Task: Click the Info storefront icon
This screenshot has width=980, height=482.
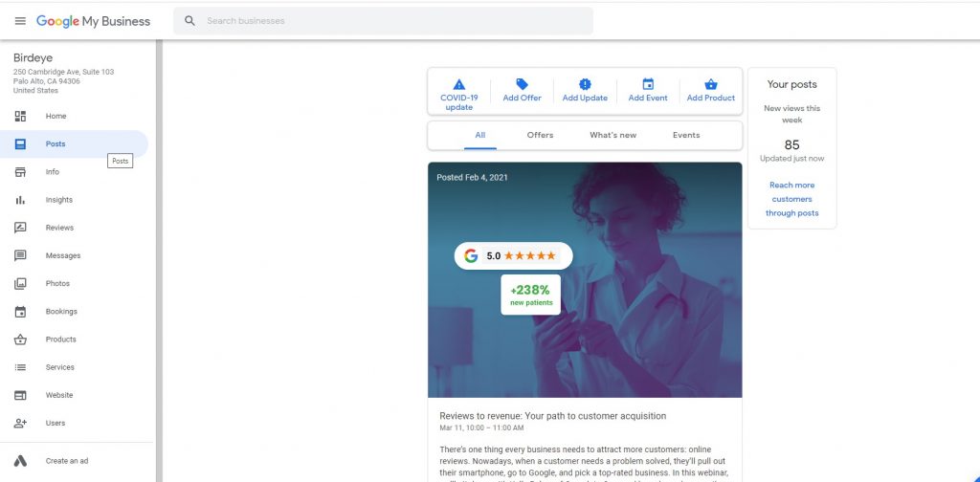Action: [20, 172]
